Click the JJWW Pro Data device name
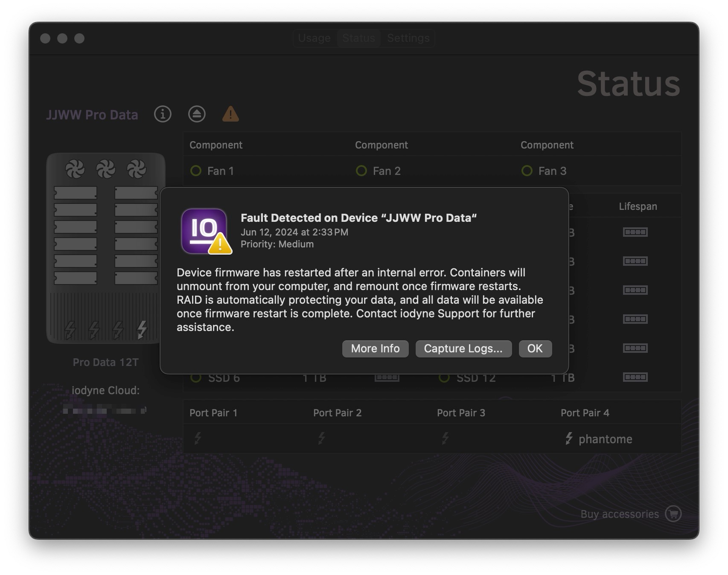The height and width of the screenshot is (575, 728). pyautogui.click(x=92, y=115)
